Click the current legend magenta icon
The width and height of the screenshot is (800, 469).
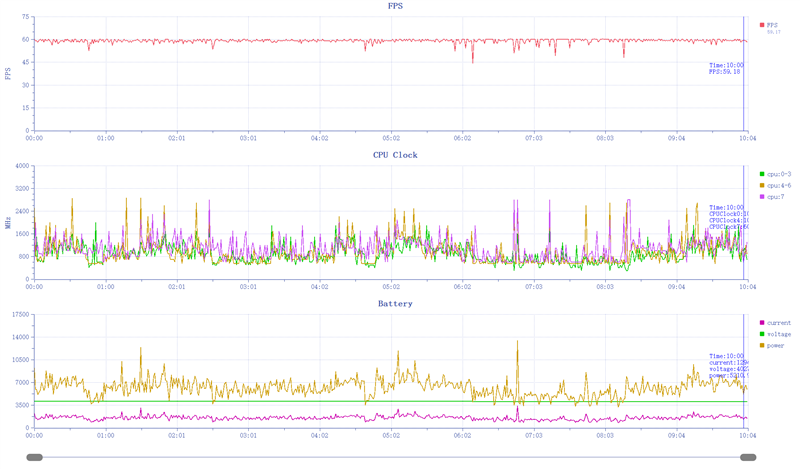pyautogui.click(x=762, y=323)
